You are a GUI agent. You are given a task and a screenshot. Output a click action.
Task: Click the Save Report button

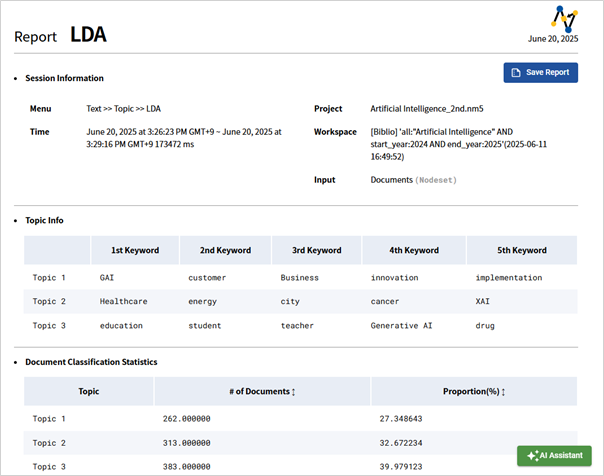pos(540,72)
